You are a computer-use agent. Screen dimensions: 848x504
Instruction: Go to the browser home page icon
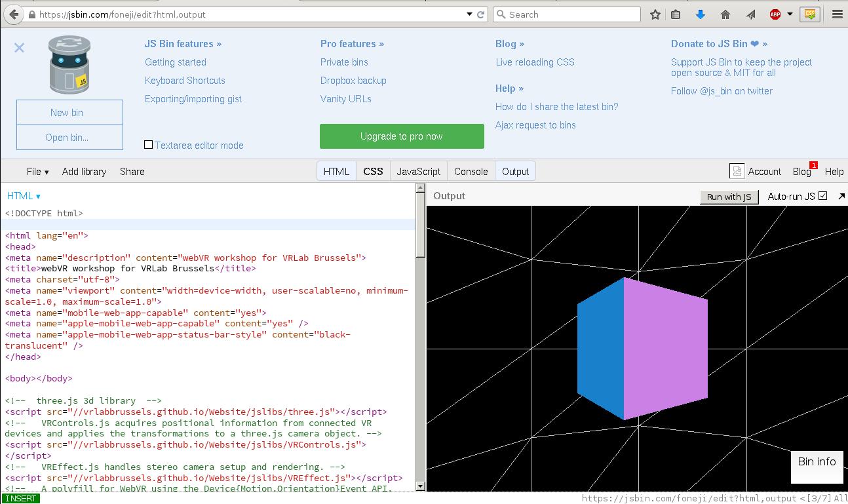tap(725, 14)
